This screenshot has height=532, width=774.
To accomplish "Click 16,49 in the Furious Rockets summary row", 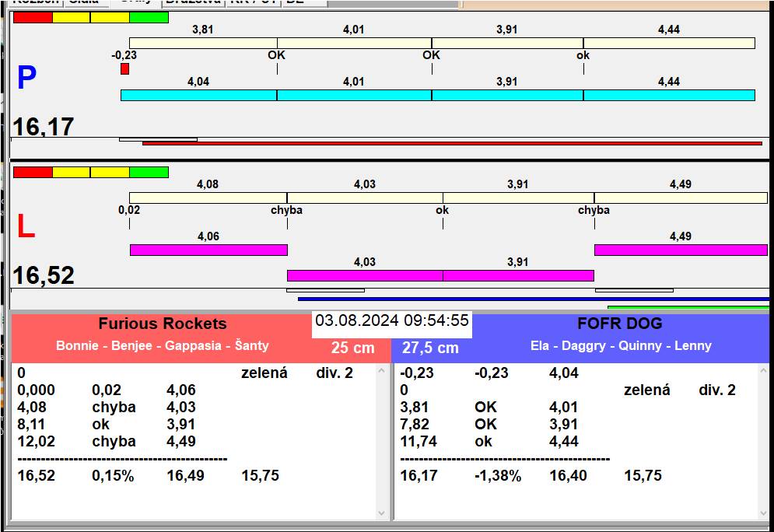I will click(x=186, y=476).
